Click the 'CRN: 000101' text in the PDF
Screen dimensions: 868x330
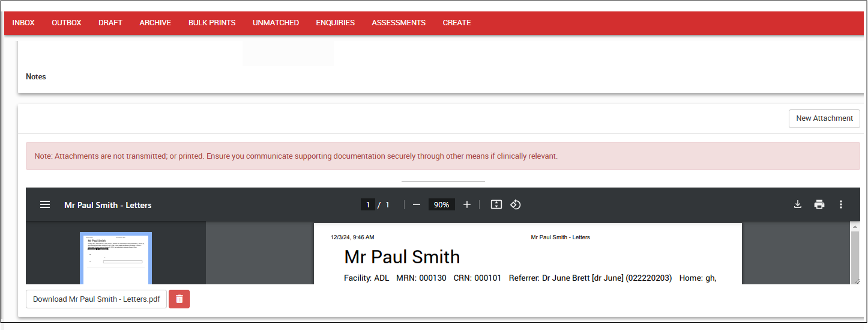click(477, 278)
